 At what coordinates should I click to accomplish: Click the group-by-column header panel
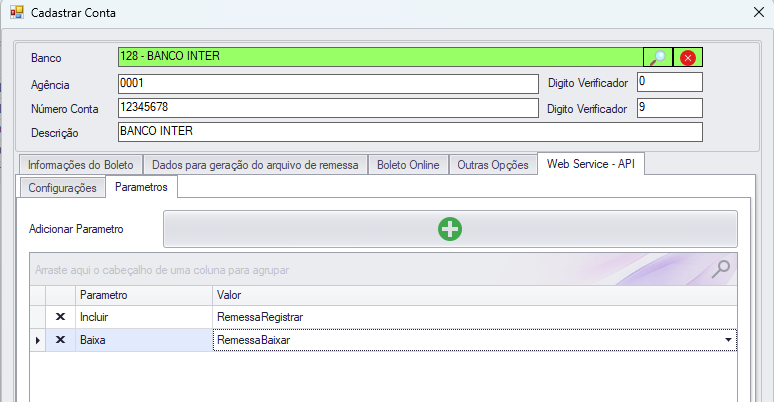pos(383,270)
